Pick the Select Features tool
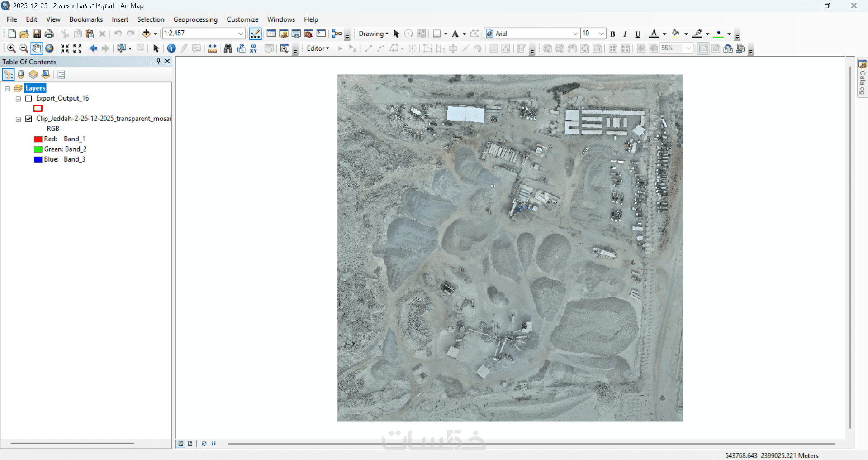 121,48
